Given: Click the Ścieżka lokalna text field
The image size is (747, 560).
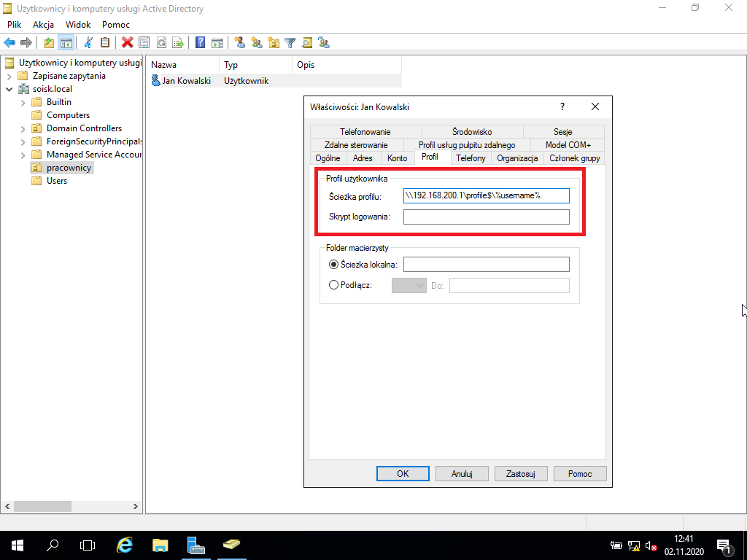Looking at the screenshot, I should click(486, 264).
